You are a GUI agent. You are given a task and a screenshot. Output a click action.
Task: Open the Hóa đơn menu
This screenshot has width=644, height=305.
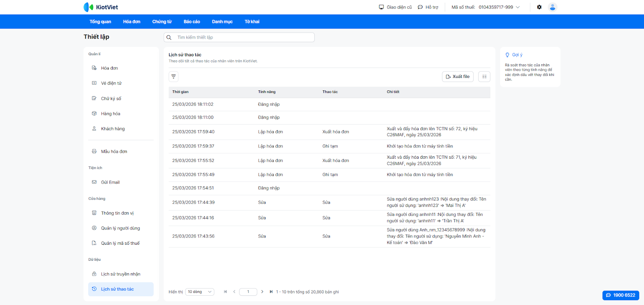click(x=132, y=22)
